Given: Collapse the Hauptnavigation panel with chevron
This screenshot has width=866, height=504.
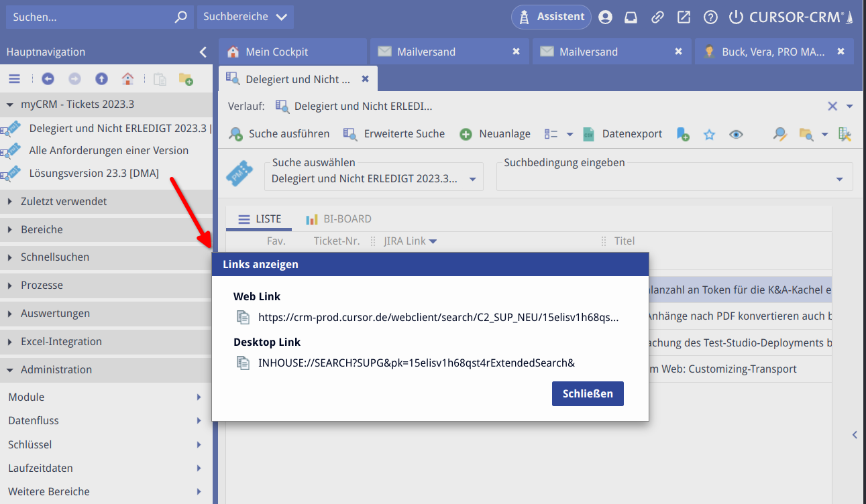Looking at the screenshot, I should click(x=203, y=52).
